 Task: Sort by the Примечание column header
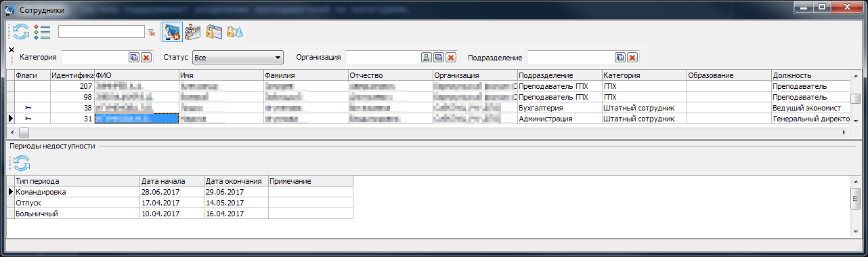tap(310, 182)
